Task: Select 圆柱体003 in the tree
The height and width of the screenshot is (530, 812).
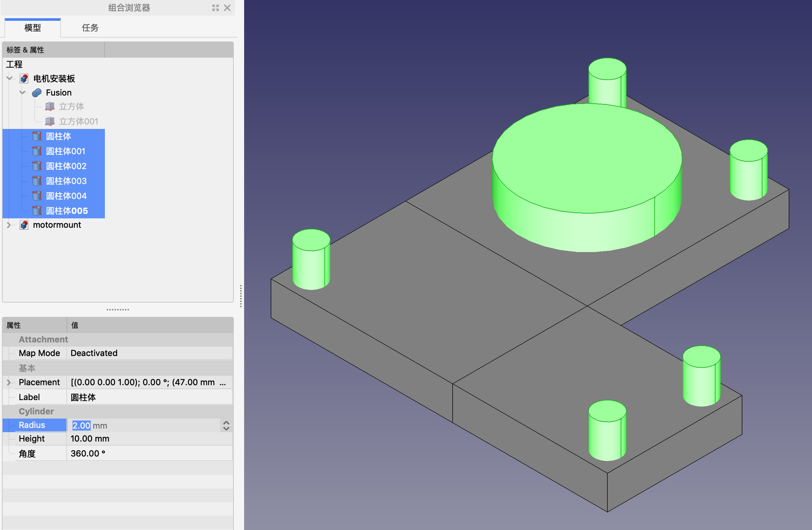Action: pyautogui.click(x=66, y=181)
